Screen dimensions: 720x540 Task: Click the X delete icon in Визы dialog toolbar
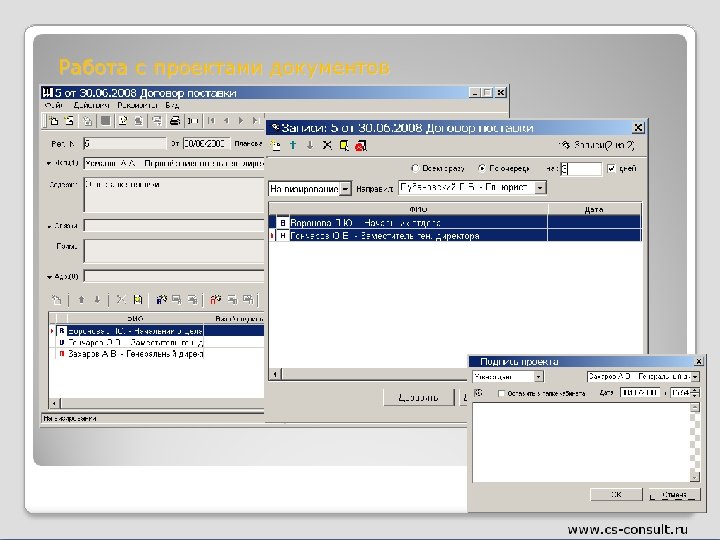coord(327,146)
